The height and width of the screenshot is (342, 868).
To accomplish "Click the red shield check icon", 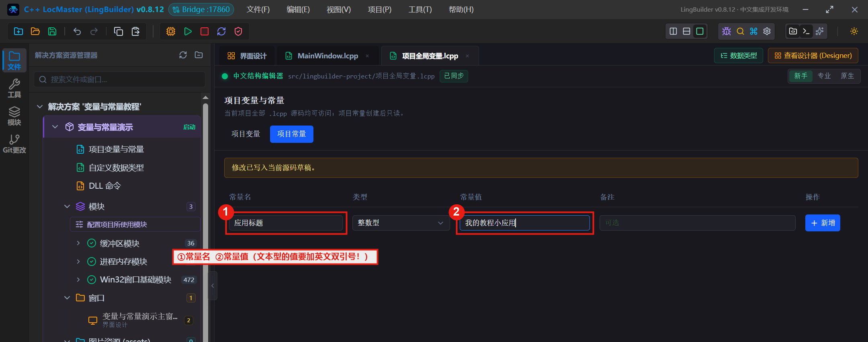I will point(238,31).
